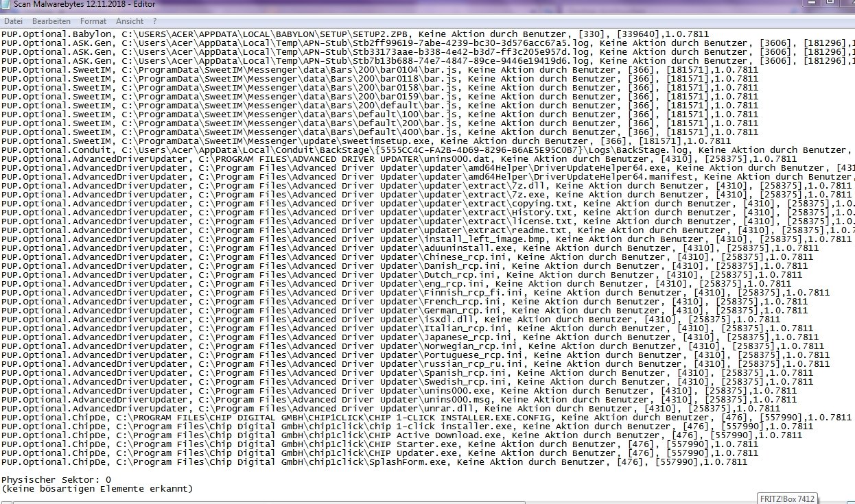The image size is (855, 504).
Task: Click the SweetIM bar0104\bar.js line
Action: tap(379, 69)
